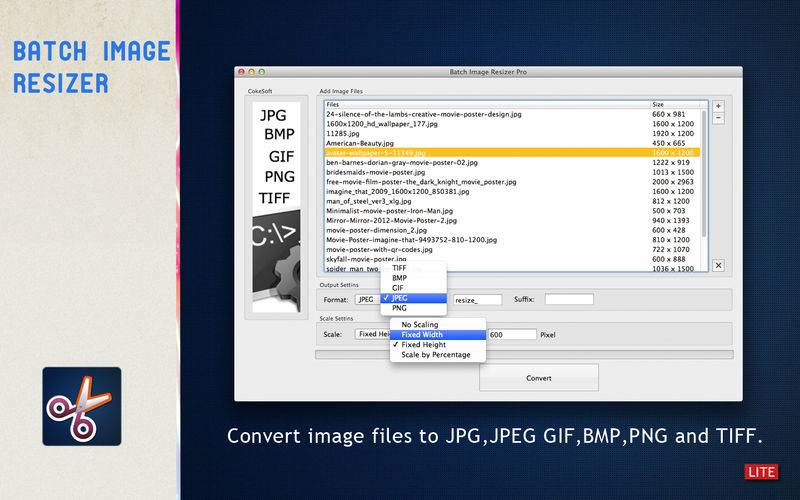Click the 660 x 981 size cell
Image resolution: width=800 pixels, height=500 pixels.
click(x=668, y=114)
